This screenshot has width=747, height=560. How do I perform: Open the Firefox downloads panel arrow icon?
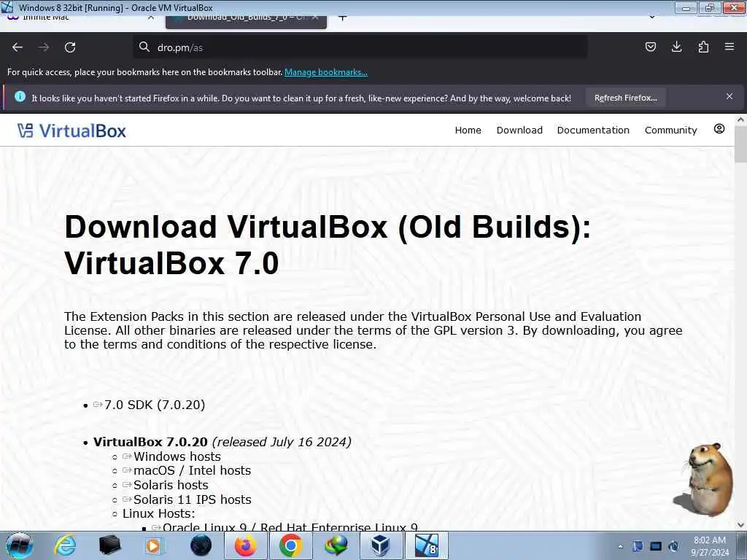pyautogui.click(x=676, y=47)
